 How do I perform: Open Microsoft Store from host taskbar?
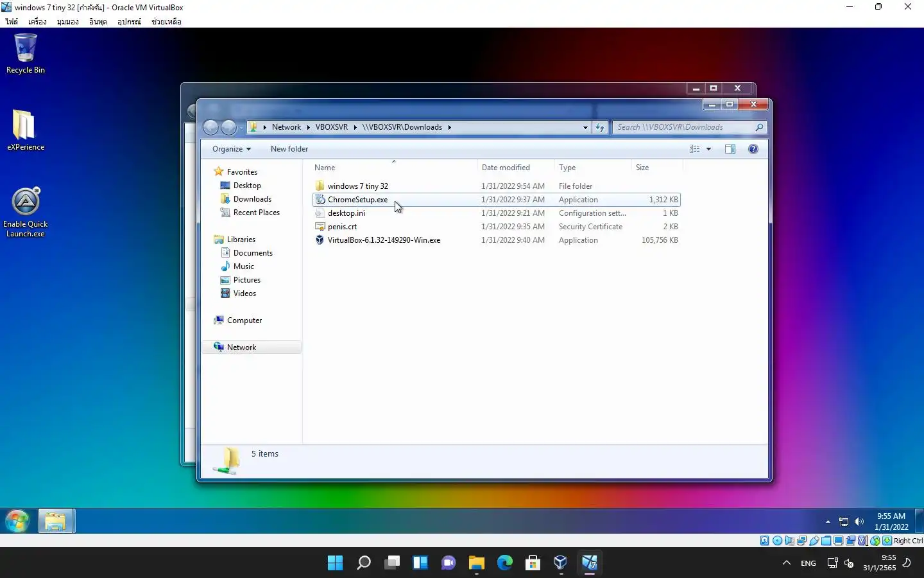533,563
